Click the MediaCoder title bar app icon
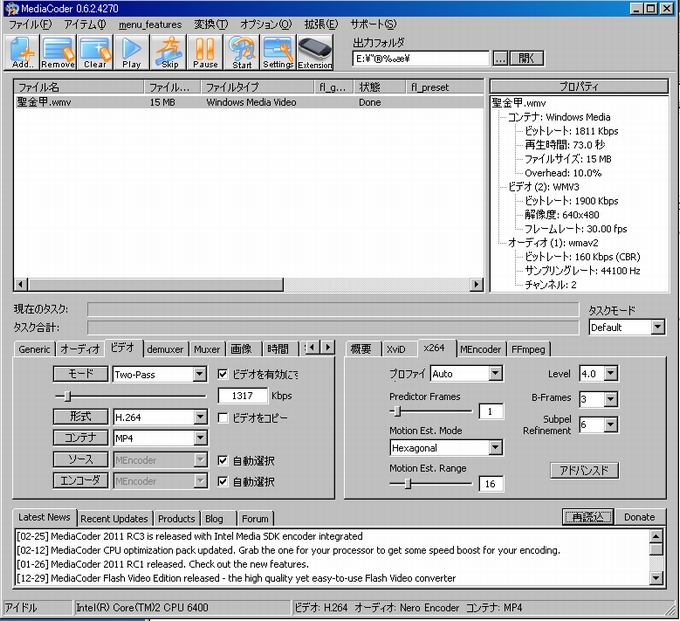 coord(12,8)
